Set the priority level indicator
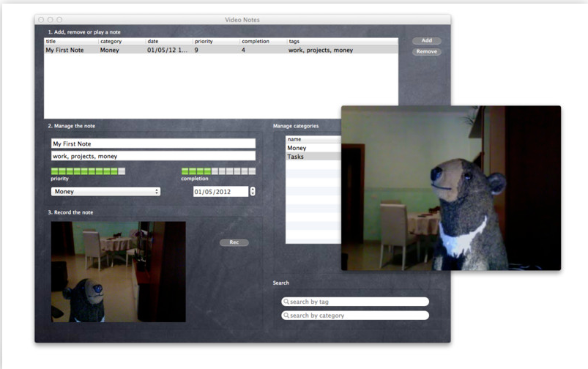 pyautogui.click(x=88, y=171)
